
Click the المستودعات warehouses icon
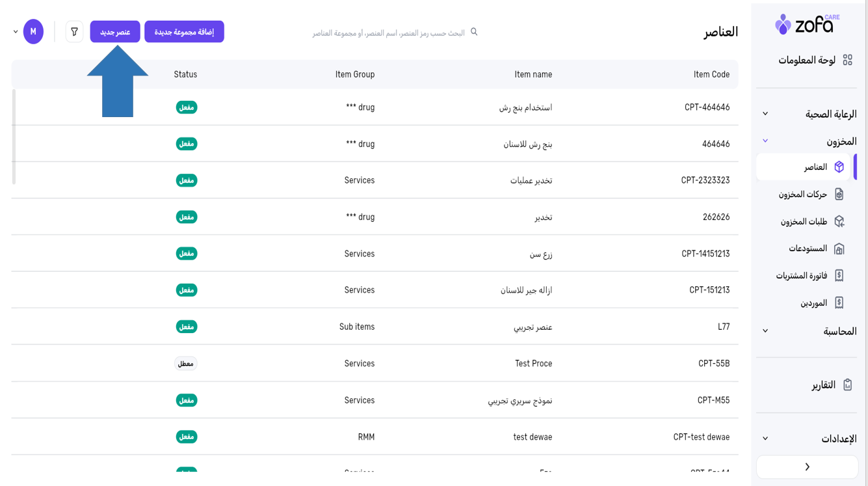click(839, 249)
